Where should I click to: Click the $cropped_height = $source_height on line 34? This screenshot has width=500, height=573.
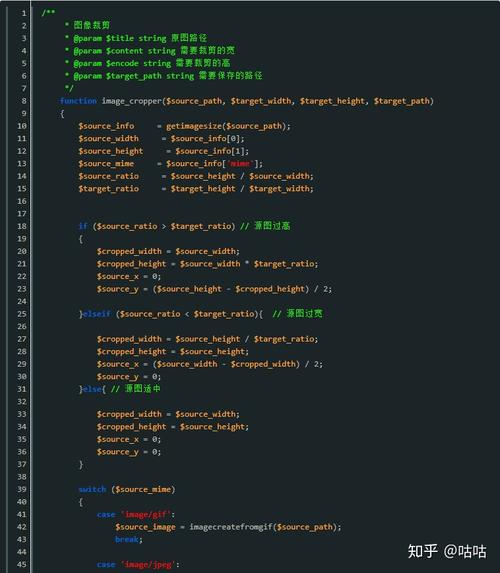point(173,427)
